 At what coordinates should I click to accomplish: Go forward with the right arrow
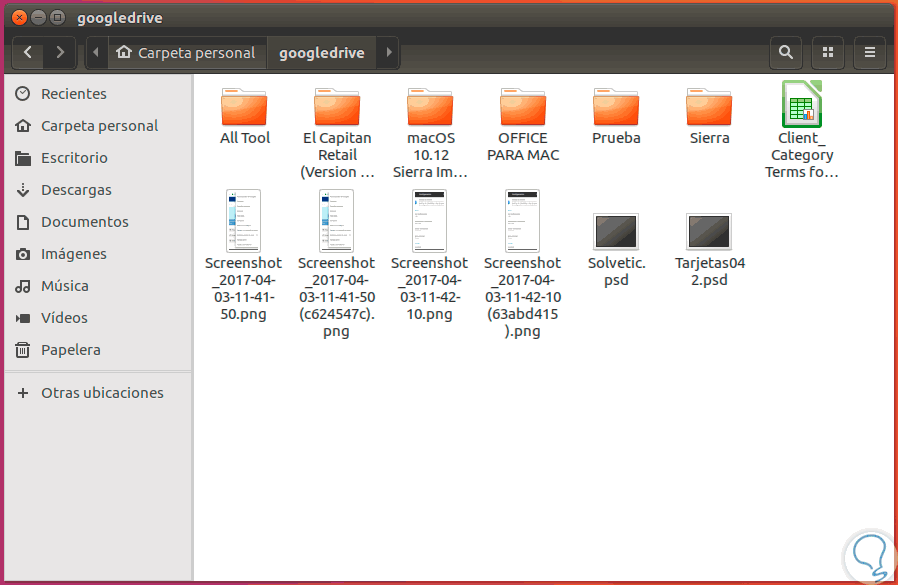[x=60, y=53]
